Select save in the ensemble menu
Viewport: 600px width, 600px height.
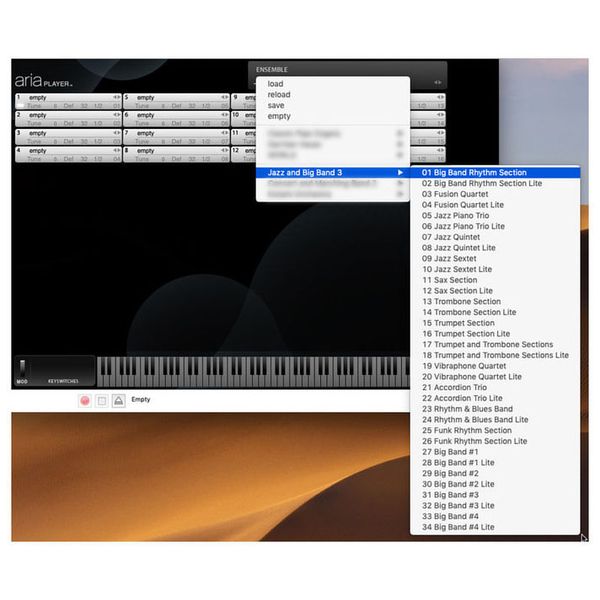point(275,105)
